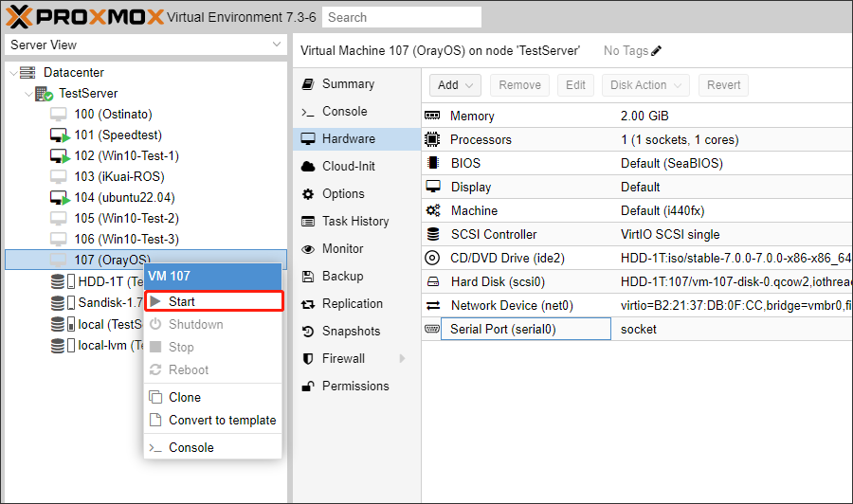The height and width of the screenshot is (504, 853).
Task: Click the HDD-1T storage icon
Action: coord(63,281)
